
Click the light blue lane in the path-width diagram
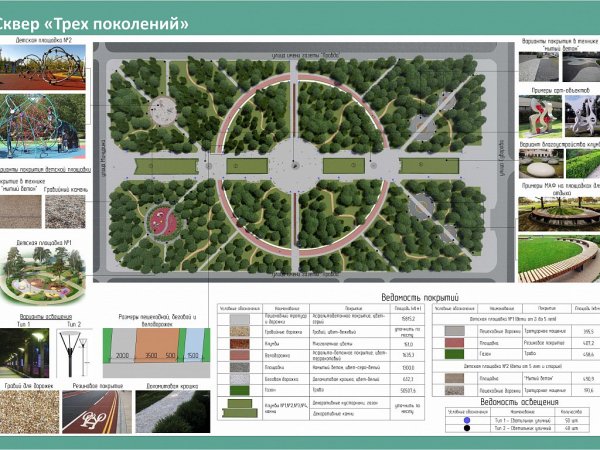click(x=194, y=345)
